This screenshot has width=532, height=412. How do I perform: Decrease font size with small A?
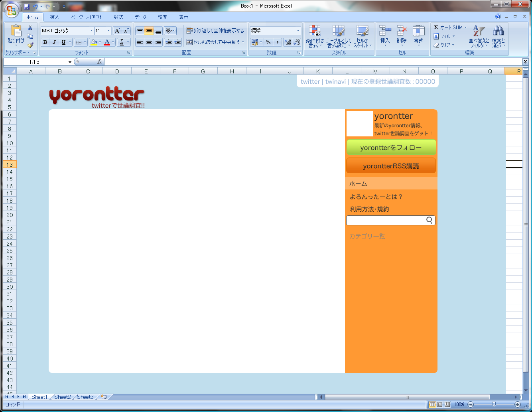coord(126,31)
